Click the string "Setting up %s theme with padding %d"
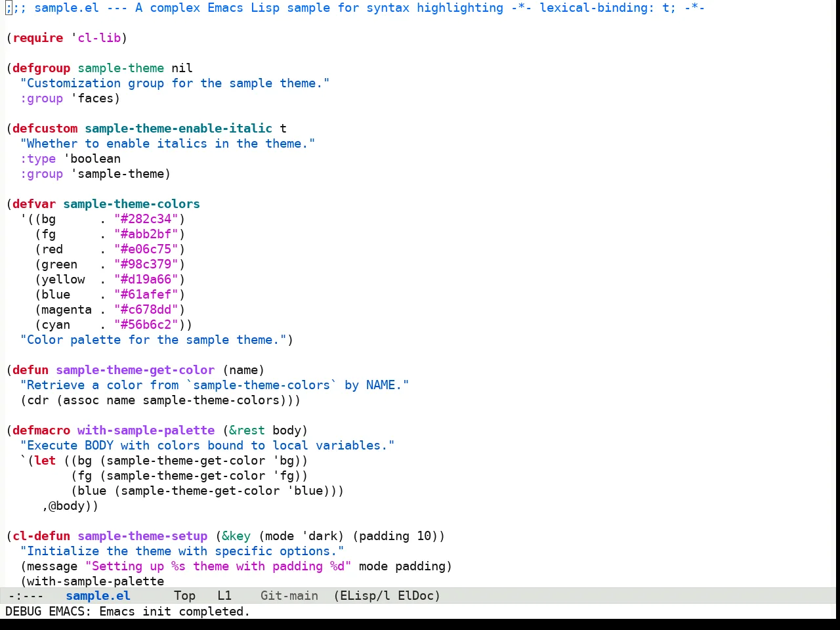Image resolution: width=840 pixels, height=630 pixels. click(219, 566)
